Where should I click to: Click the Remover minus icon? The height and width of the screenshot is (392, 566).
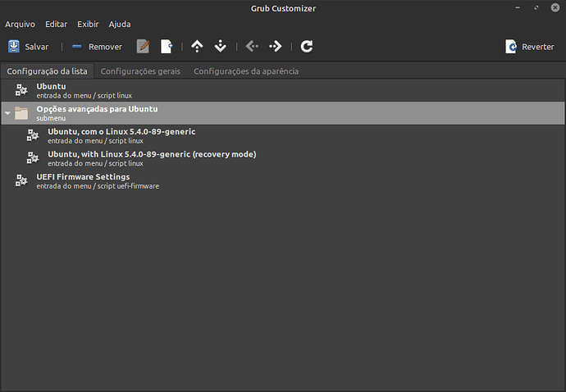(76, 47)
